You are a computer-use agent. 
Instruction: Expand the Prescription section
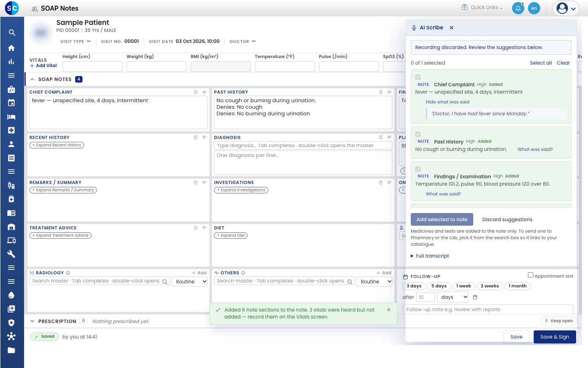pos(32,321)
